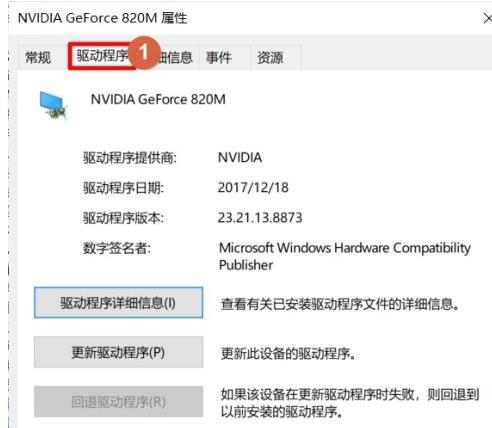
Task: Select the driver version 23.21.13.8873 text
Action: (x=260, y=218)
